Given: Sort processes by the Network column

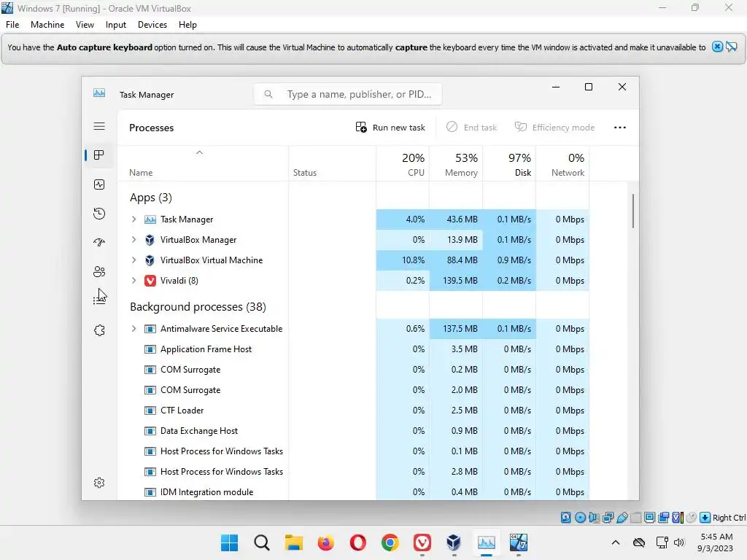Looking at the screenshot, I should point(562,163).
